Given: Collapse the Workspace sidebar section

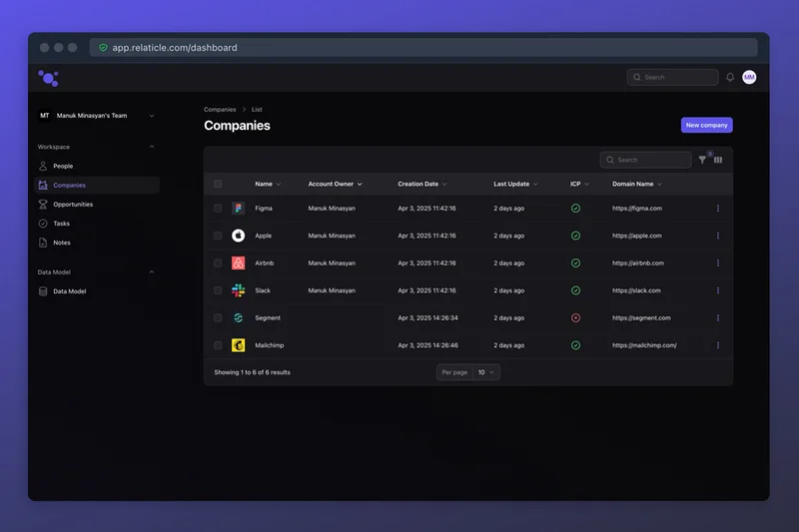Looking at the screenshot, I should pyautogui.click(x=152, y=147).
